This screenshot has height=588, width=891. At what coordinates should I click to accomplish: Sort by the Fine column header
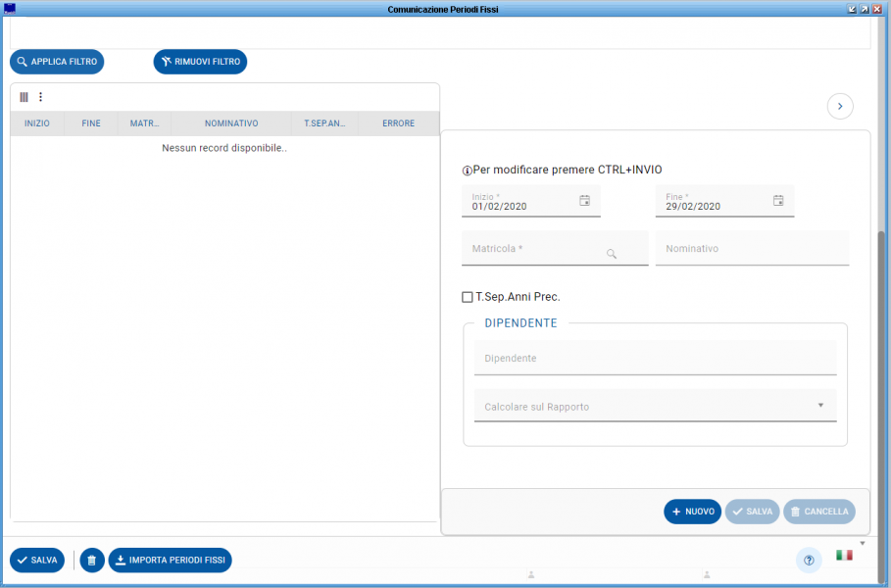pyautogui.click(x=91, y=123)
